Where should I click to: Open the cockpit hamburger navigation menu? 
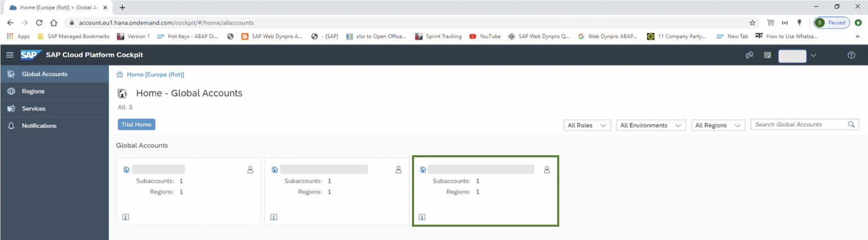tap(10, 55)
